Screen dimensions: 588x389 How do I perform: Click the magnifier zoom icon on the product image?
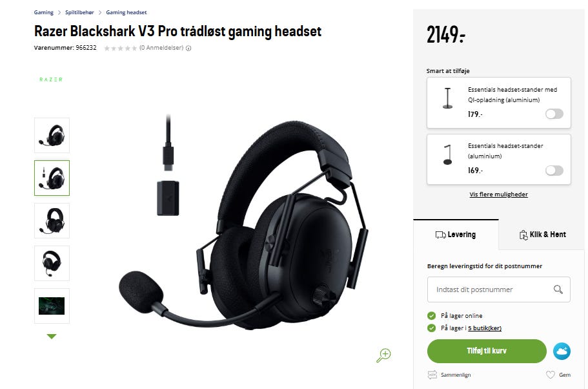[383, 355]
